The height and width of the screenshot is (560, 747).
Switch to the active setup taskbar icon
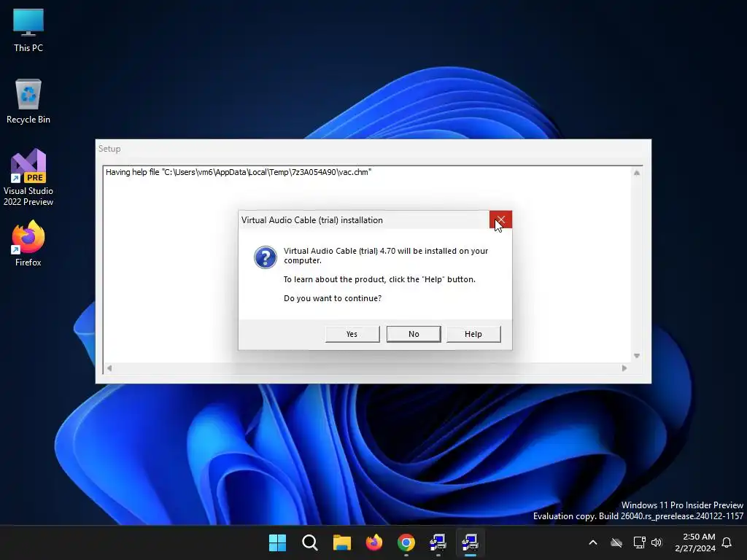(x=471, y=542)
